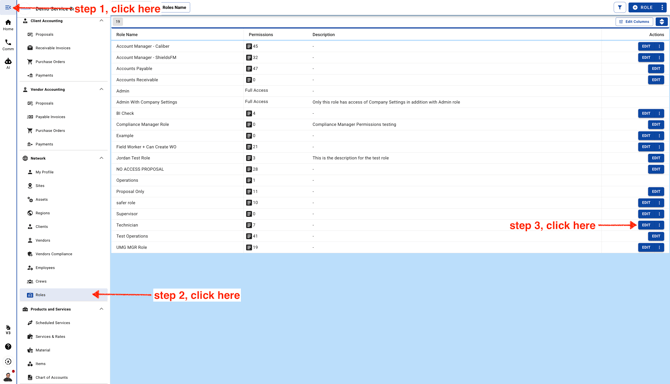The width and height of the screenshot is (670, 384).
Task: Collapse the Vendor Accounting section
Action: (101, 89)
